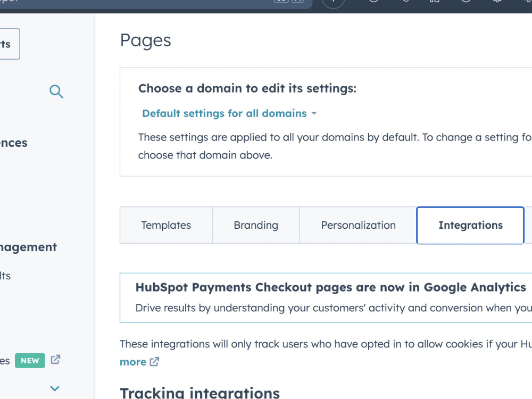The height and width of the screenshot is (399, 532).
Task: Click the external link icon beside 'more'
Action: pos(154,362)
